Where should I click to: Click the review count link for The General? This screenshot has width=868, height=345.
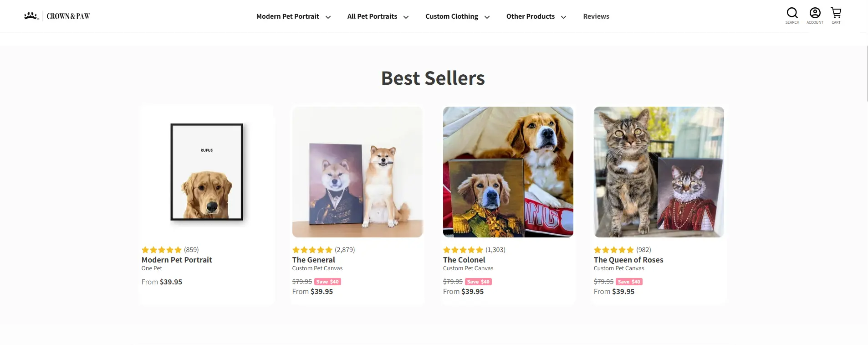click(344, 250)
